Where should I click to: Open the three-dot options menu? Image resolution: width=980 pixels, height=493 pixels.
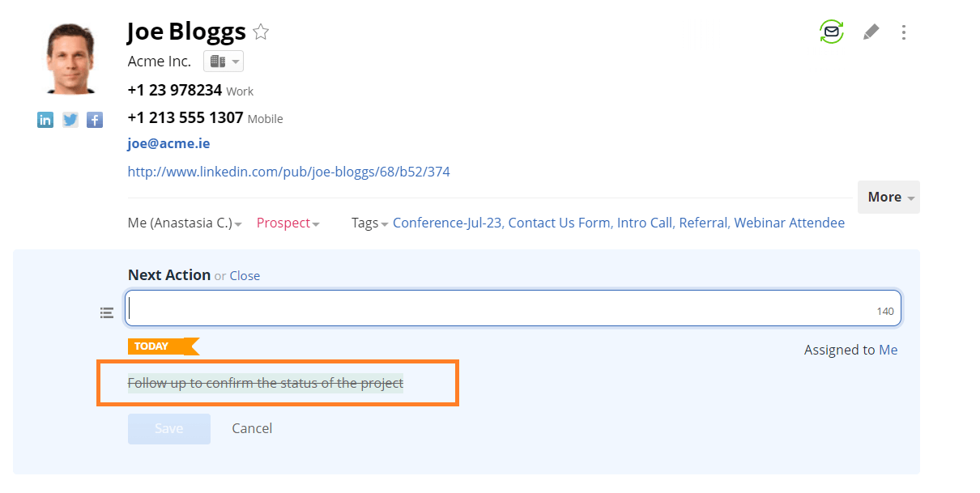(x=904, y=32)
